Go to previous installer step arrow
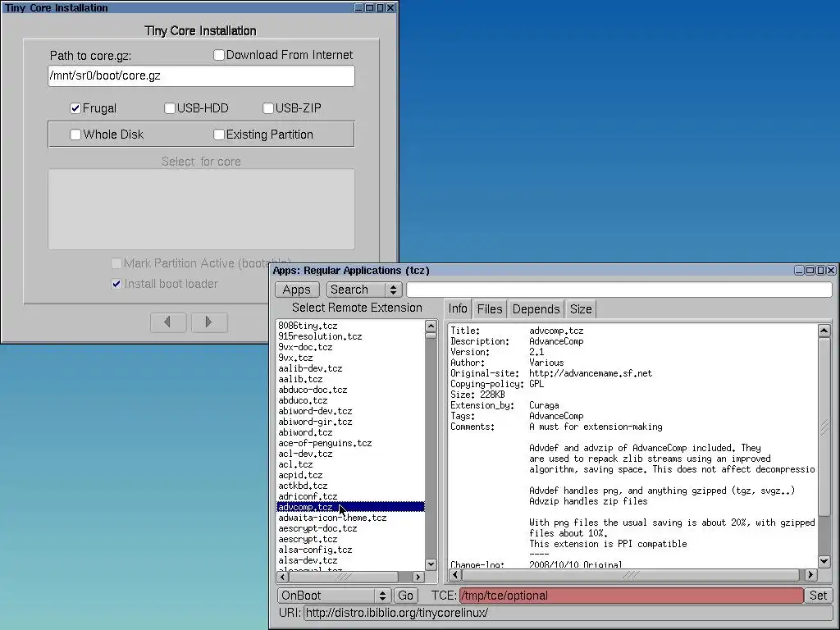This screenshot has height=630, width=840. coord(167,322)
